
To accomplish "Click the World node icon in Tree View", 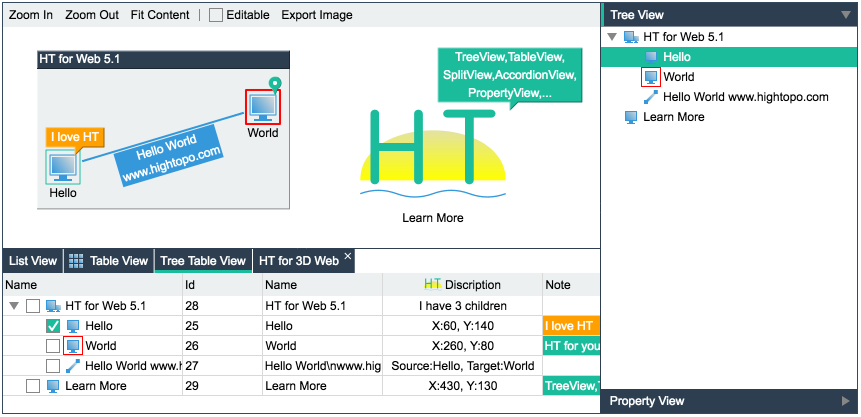I will click(x=651, y=77).
